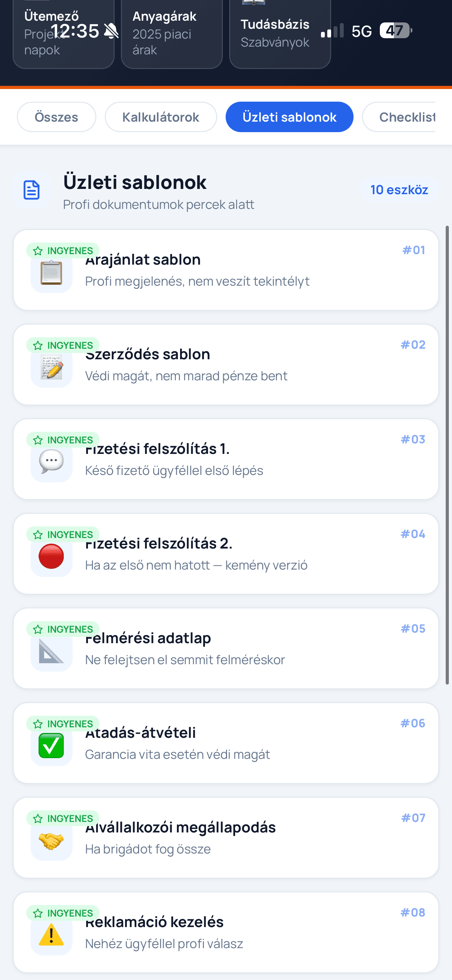Viewport: 452px width, 980px height.
Task: Tap the speech bubble icon for Fizetési felszólítás 1.
Action: click(x=52, y=462)
